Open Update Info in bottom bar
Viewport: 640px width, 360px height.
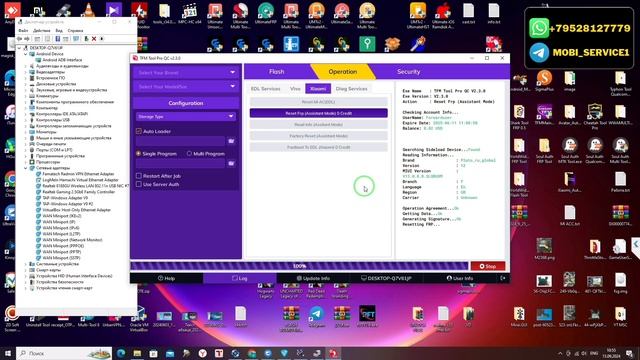click(313, 278)
